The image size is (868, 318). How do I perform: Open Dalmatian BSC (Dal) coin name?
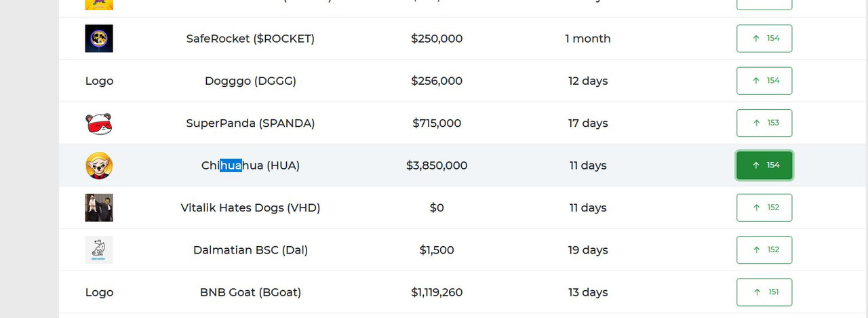pos(250,250)
